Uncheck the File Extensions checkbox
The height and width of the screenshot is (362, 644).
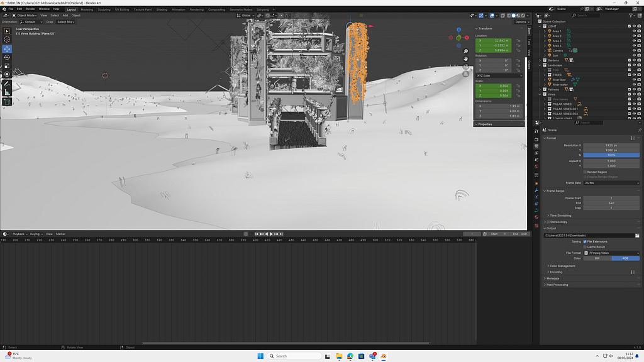[586, 241]
